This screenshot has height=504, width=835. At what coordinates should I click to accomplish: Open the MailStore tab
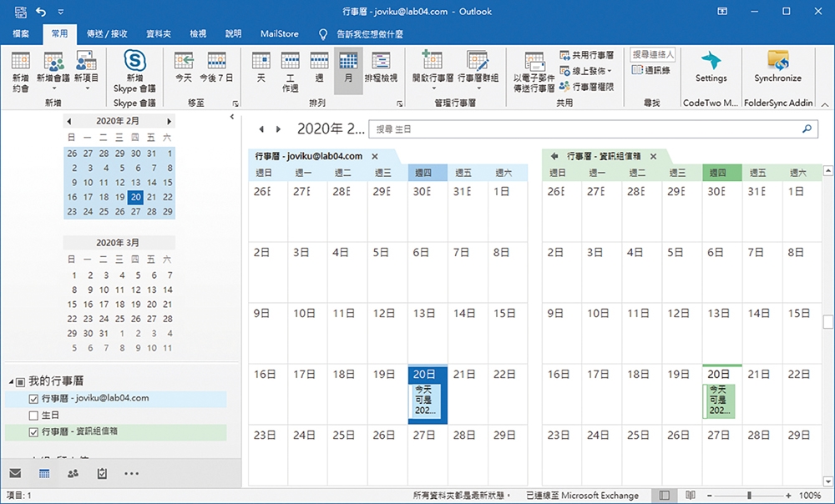pyautogui.click(x=280, y=33)
